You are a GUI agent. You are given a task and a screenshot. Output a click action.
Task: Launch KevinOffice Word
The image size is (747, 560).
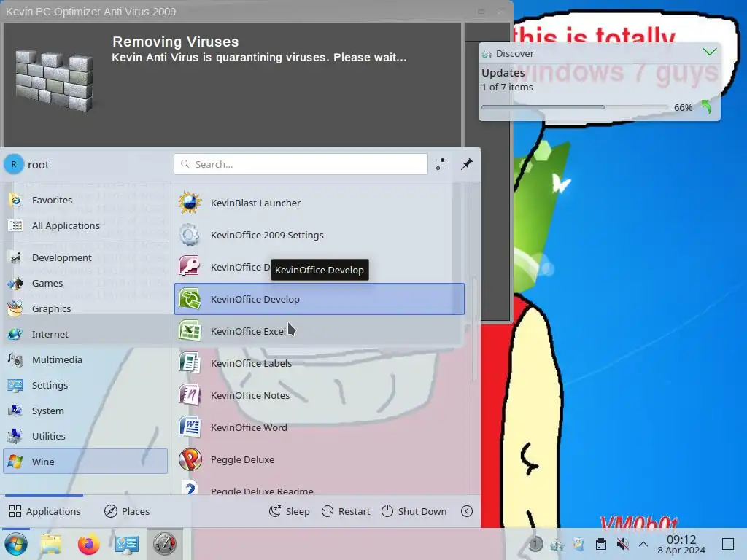(320, 427)
